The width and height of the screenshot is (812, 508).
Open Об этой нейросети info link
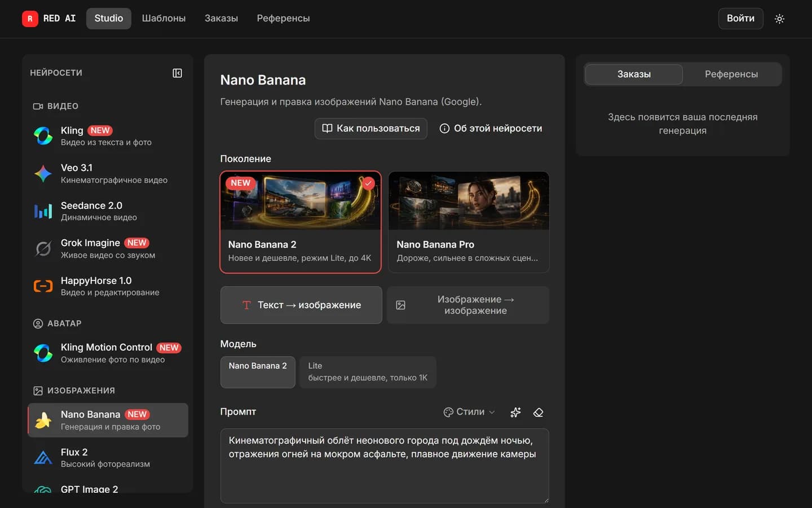pyautogui.click(x=491, y=128)
